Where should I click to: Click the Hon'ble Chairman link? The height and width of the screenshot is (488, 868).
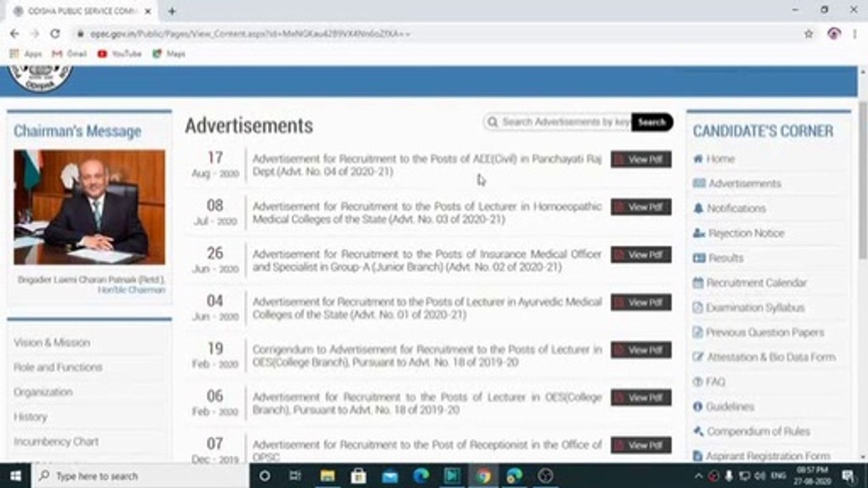tap(132, 289)
